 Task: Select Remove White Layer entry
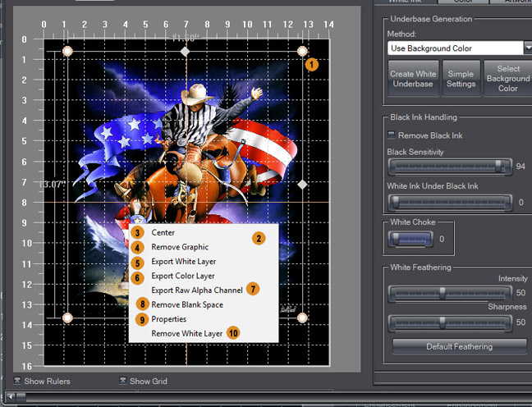point(187,333)
